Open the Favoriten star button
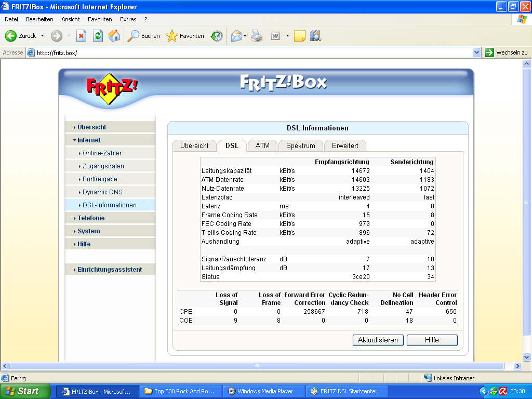The height and width of the screenshot is (399, 532). point(185,36)
